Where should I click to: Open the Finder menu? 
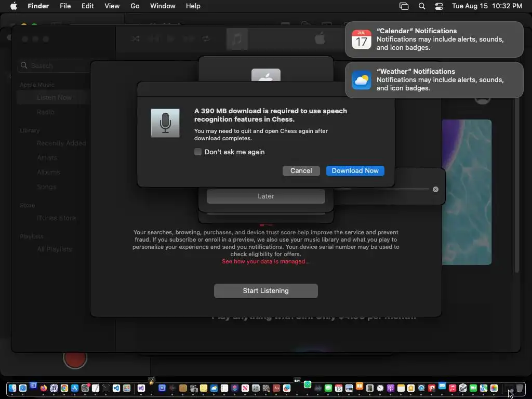point(38,6)
